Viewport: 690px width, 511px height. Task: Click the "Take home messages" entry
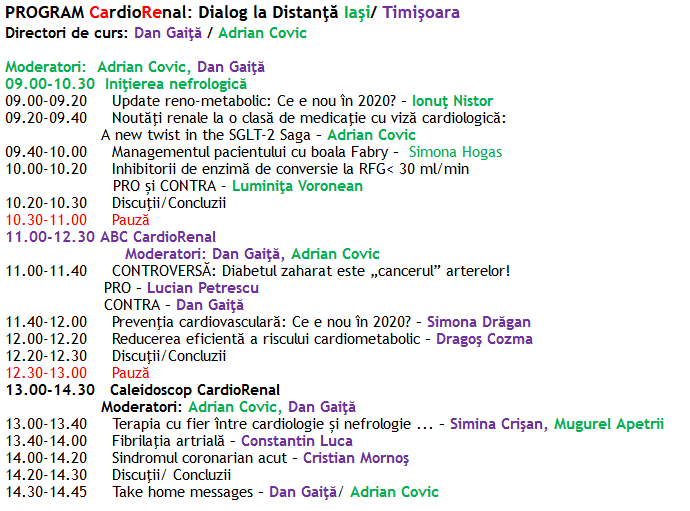coord(181,492)
